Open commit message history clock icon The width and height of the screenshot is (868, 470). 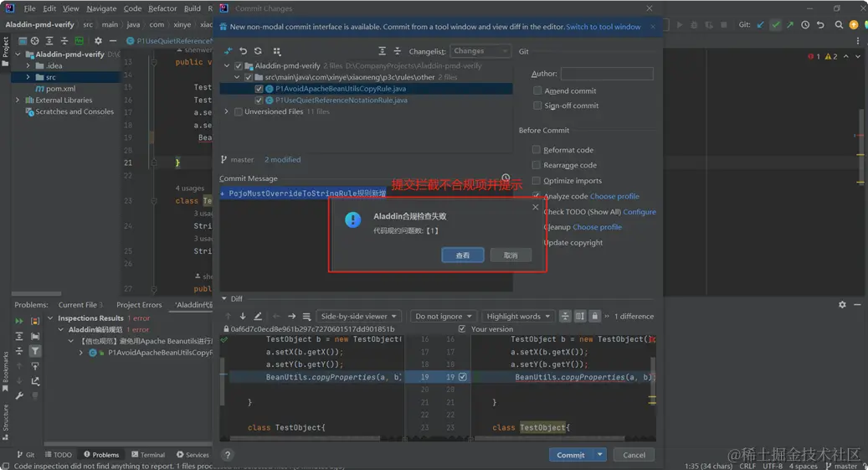(506, 178)
